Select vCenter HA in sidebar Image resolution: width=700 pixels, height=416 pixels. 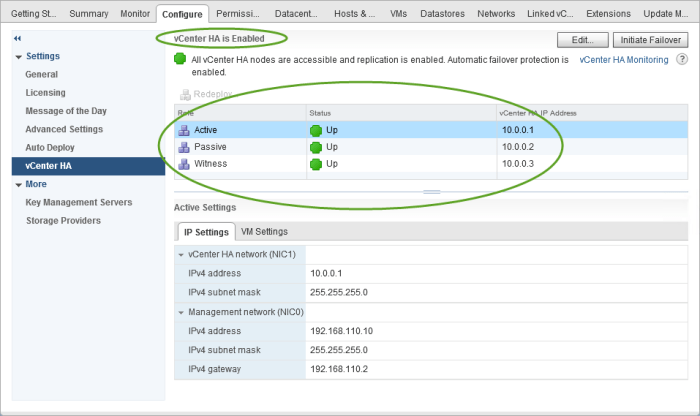coord(88,166)
